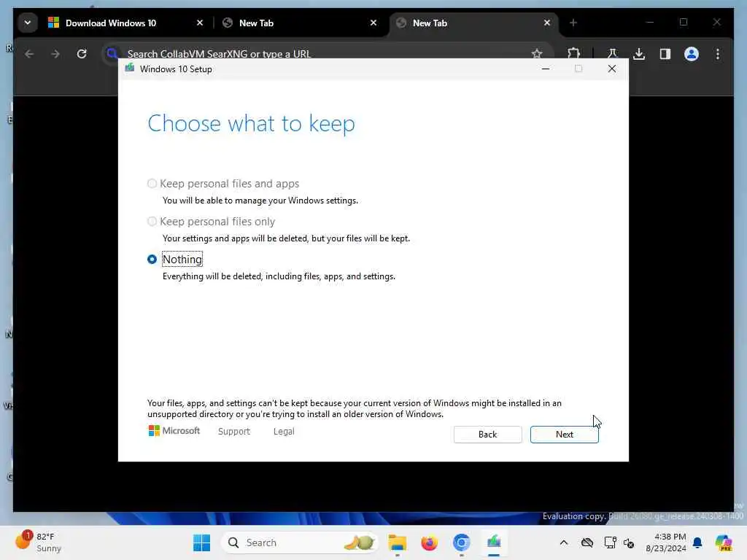This screenshot has width=747, height=560.
Task: Open the weather widget showing 82°F
Action: pyautogui.click(x=38, y=542)
